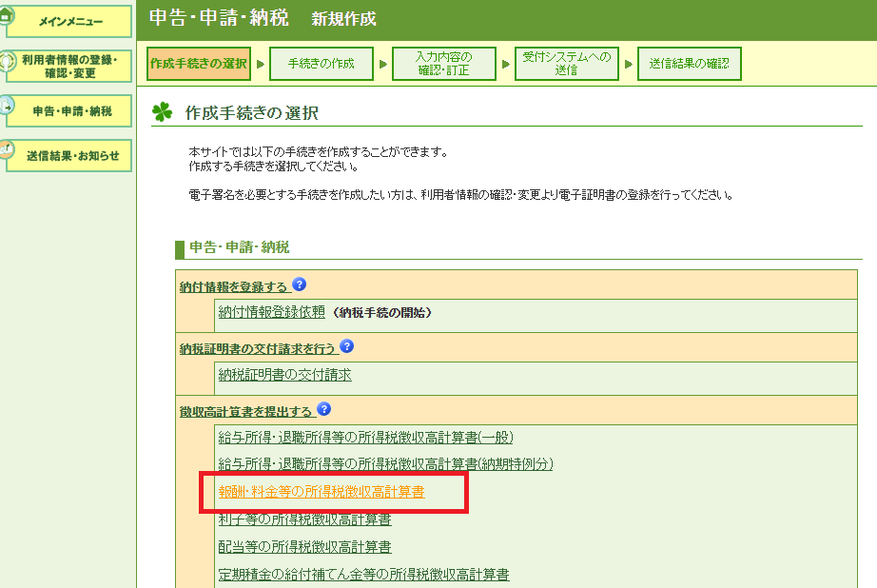The image size is (877, 588).
Task: Select the 入力内容の確認・訂正 step
Action: [443, 64]
